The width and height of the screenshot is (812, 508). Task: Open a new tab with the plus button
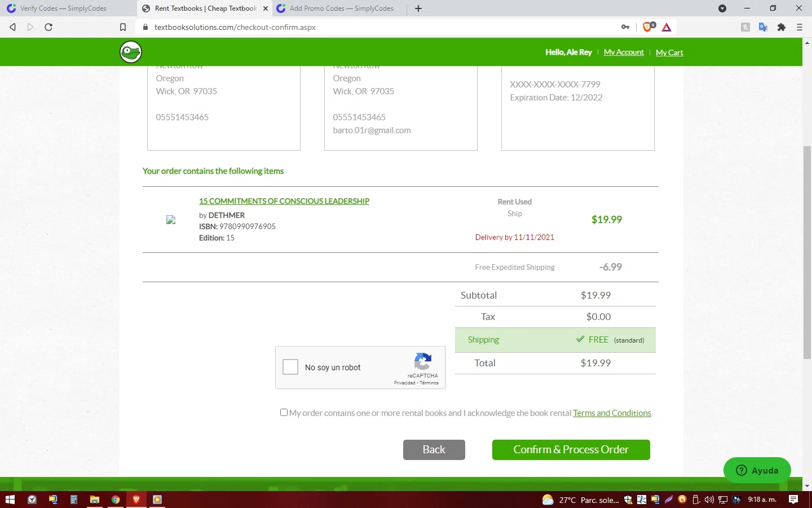[x=418, y=8]
